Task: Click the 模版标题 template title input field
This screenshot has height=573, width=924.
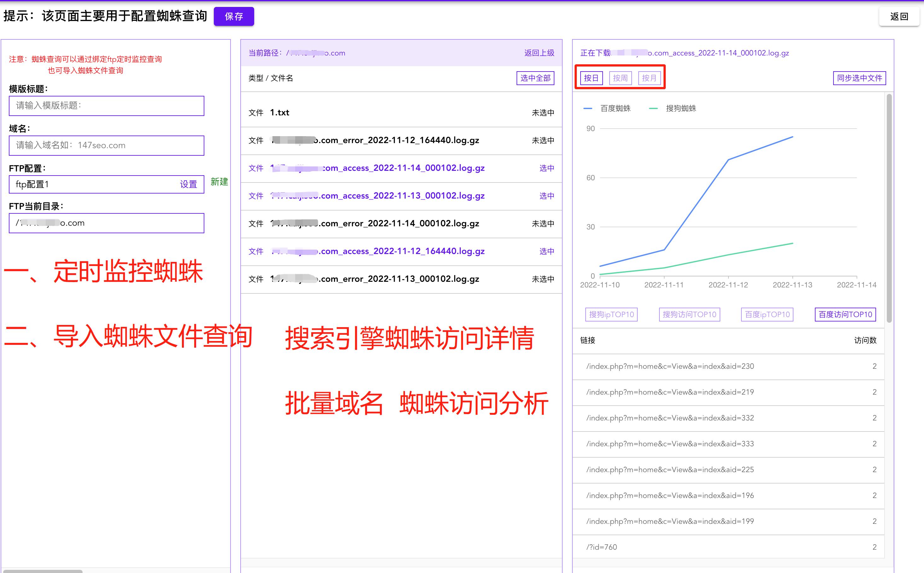Action: click(107, 106)
